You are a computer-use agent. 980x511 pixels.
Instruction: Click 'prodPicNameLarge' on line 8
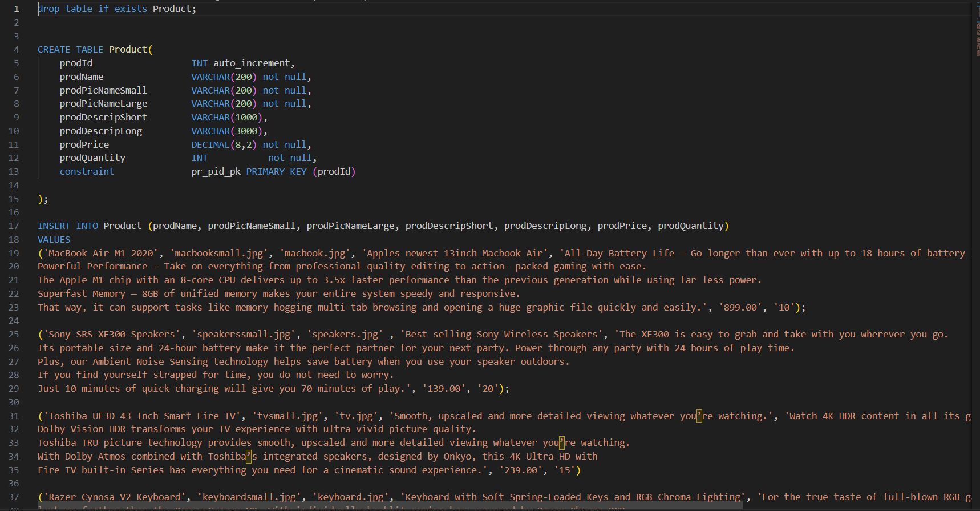pyautogui.click(x=103, y=104)
